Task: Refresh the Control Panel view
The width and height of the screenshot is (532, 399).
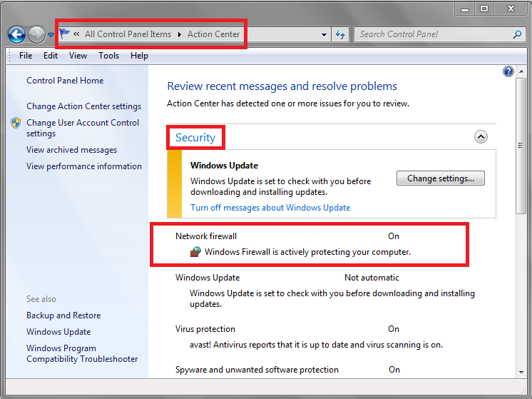Action: (x=340, y=35)
